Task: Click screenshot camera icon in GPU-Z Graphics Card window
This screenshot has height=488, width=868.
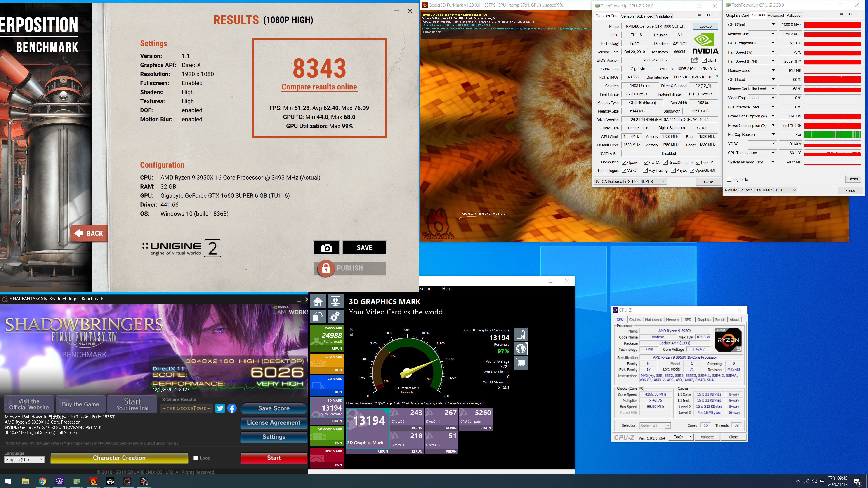Action: point(700,15)
